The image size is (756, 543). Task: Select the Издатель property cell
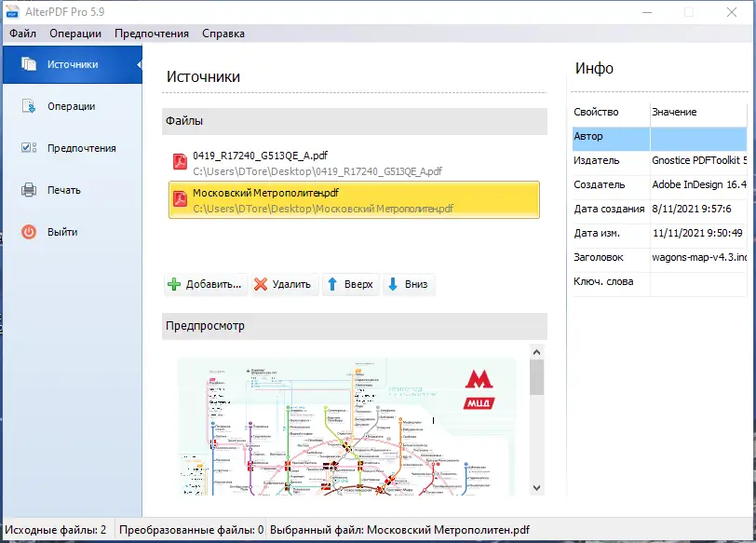tap(611, 160)
